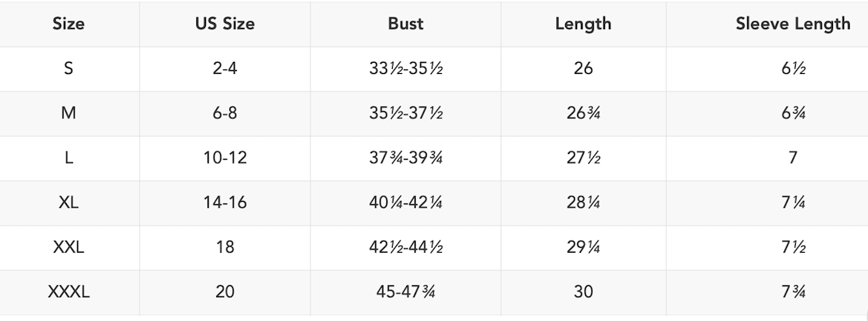Click the US Size column header
Image resolution: width=868 pixels, height=321 pixels.
[225, 23]
